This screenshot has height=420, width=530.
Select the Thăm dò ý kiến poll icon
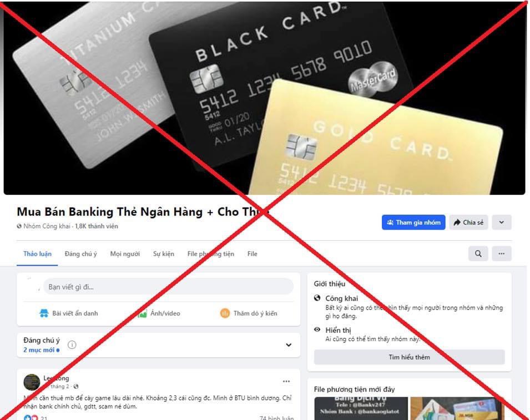click(x=225, y=313)
